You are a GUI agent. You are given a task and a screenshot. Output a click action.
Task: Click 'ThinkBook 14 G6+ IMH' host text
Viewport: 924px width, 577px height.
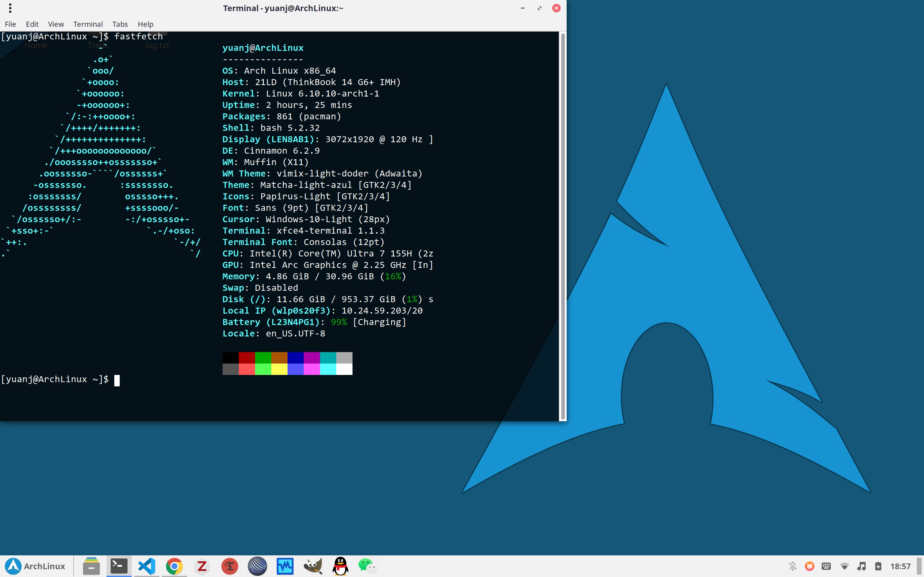pyautogui.click(x=342, y=82)
